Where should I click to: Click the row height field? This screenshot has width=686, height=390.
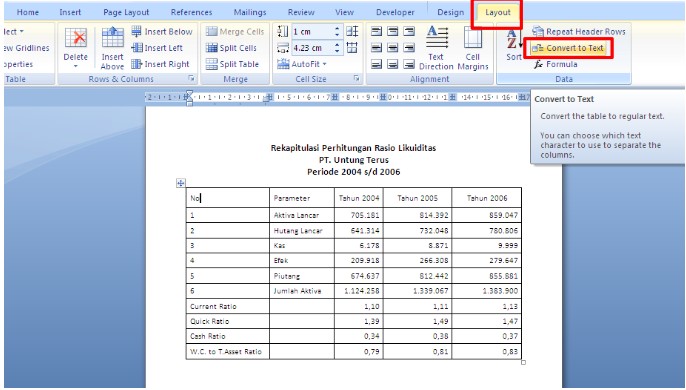[312, 32]
